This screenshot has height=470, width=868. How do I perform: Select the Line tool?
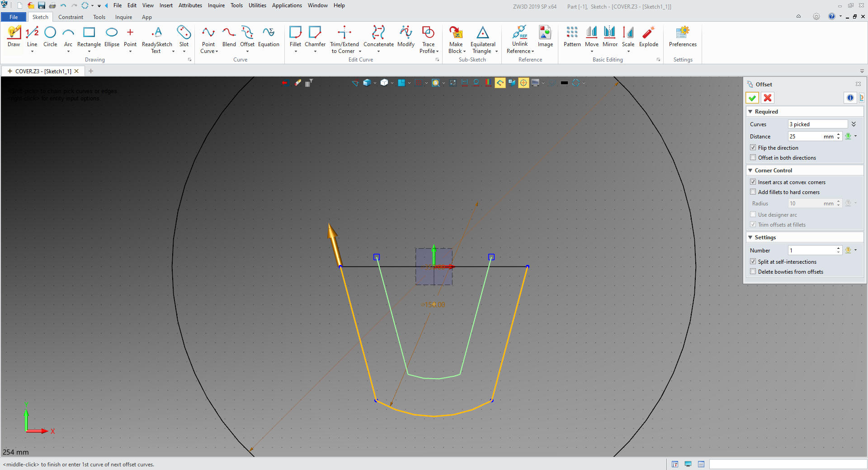[32, 37]
